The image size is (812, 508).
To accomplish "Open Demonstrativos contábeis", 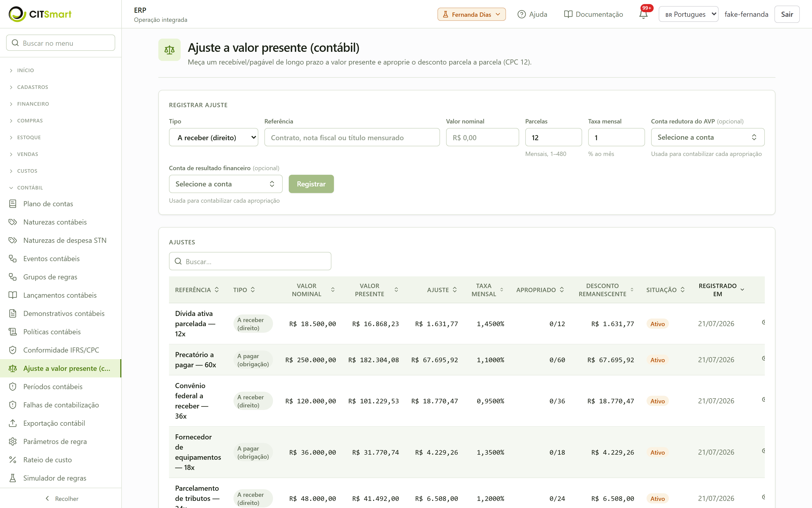I will [x=60, y=313].
